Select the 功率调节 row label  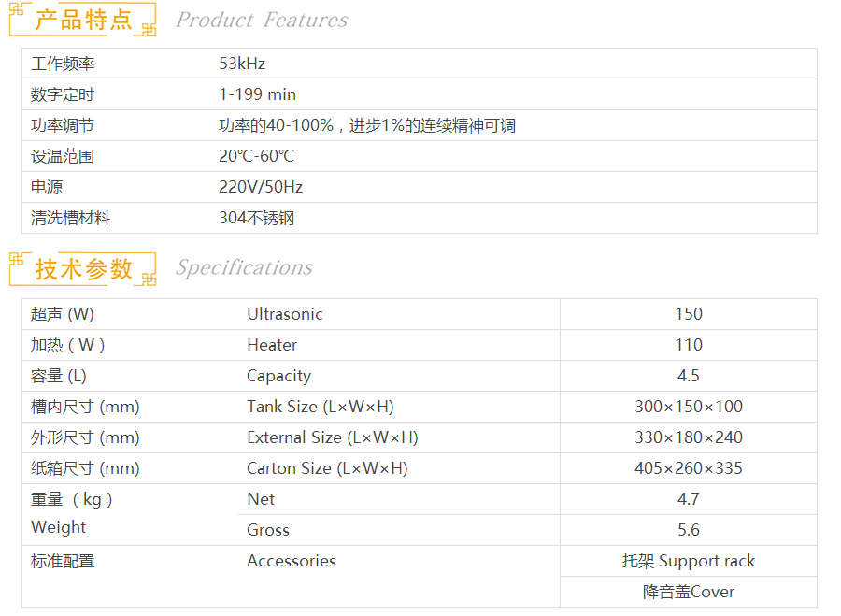(x=62, y=125)
